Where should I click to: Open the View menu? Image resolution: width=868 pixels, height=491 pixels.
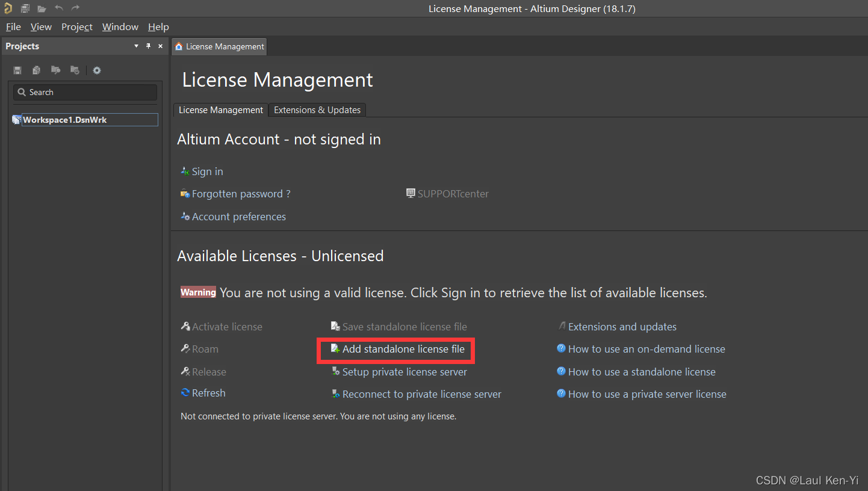point(41,26)
